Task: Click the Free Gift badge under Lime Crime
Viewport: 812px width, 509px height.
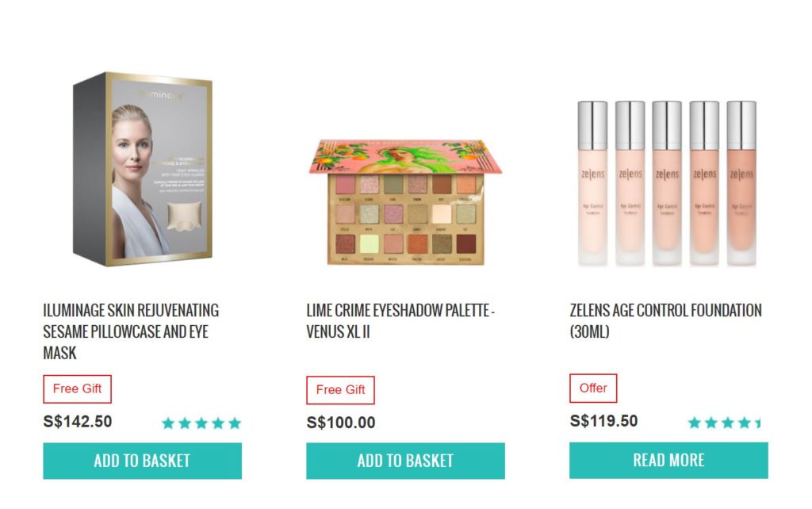Action: click(340, 390)
